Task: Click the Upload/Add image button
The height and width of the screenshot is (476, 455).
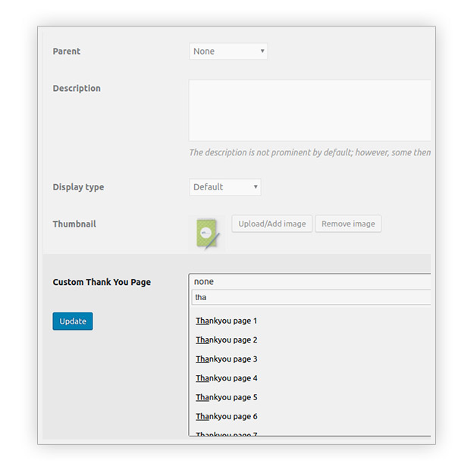Action: [271, 224]
